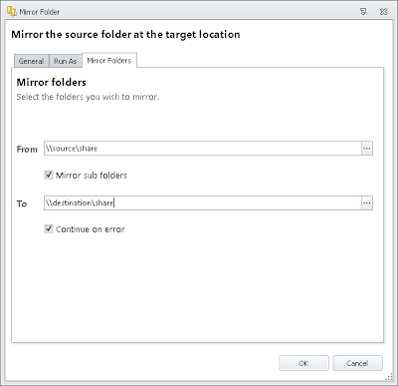The image size is (398, 386).
Task: Click the Mirror Folder window title text
Action: pos(39,12)
